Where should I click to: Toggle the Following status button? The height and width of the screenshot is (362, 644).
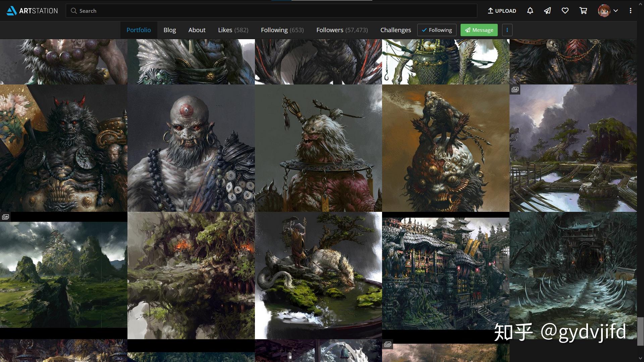coord(437,30)
